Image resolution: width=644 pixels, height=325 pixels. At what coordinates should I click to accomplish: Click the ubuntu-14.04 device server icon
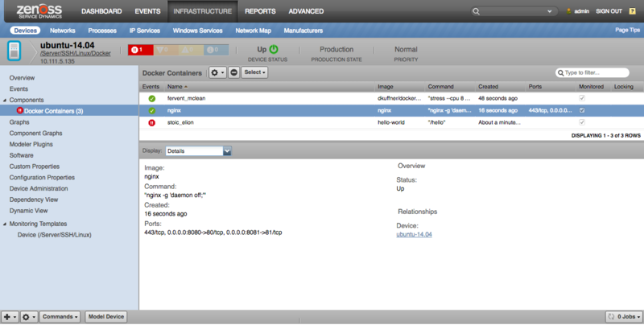coord(14,51)
